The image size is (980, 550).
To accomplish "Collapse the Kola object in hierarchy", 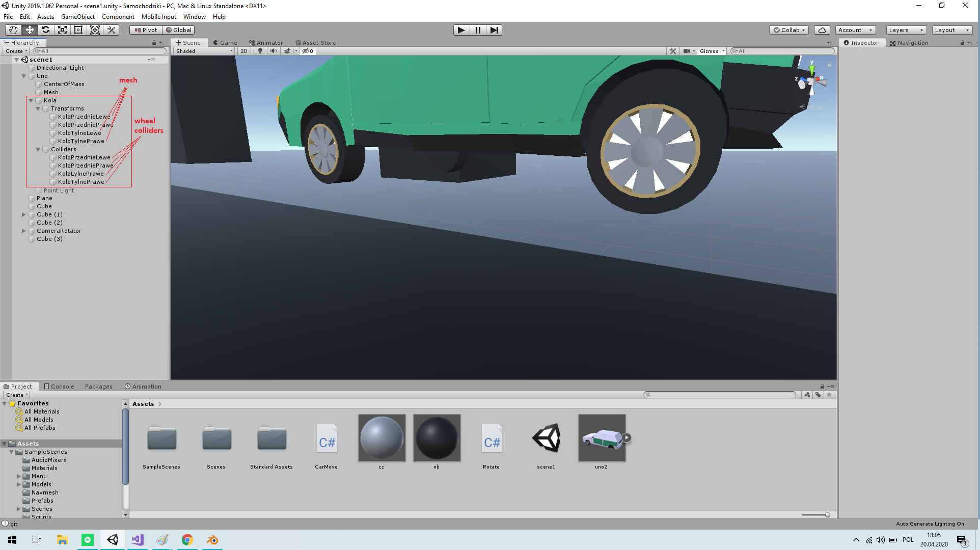I will 31,100.
